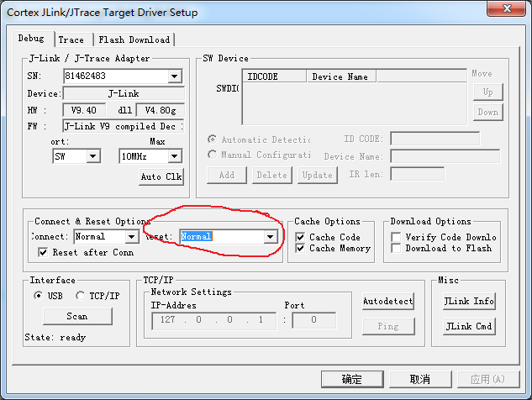Screen dimensions: 532x400
Task: Click the 应用 (A) apply button
Action: tap(488, 379)
